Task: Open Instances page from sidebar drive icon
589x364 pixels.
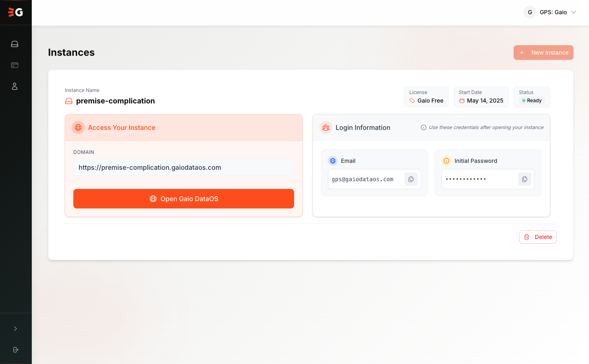Action: click(x=15, y=44)
